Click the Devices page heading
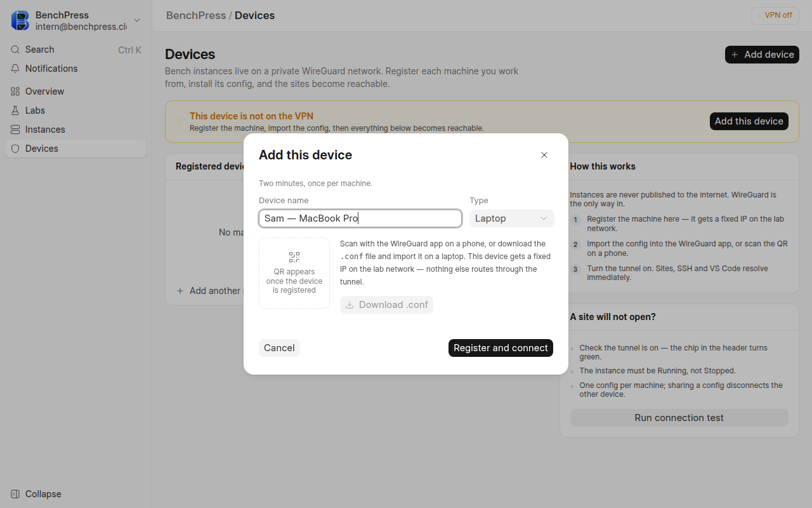812x508 pixels. [190, 55]
